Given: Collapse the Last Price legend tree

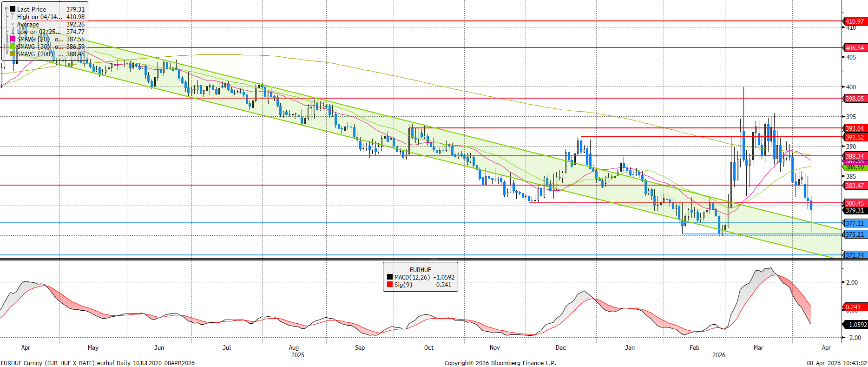Looking at the screenshot, I should (x=7, y=9).
